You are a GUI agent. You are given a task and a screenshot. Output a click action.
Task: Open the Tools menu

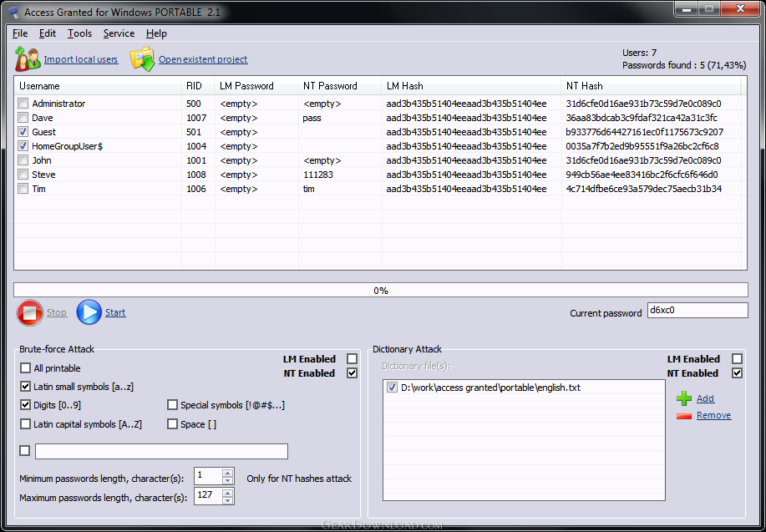(x=79, y=33)
